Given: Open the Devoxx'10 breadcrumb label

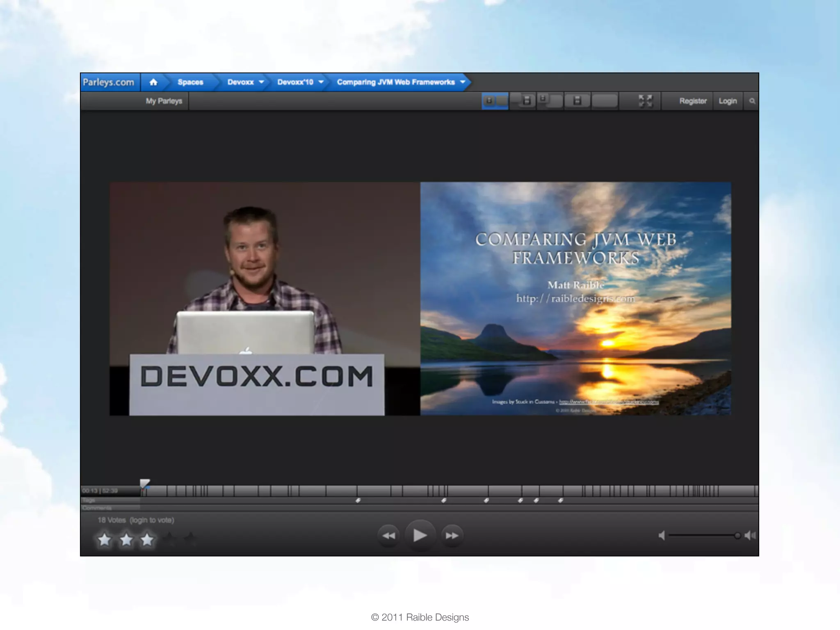Looking at the screenshot, I should pos(295,82).
